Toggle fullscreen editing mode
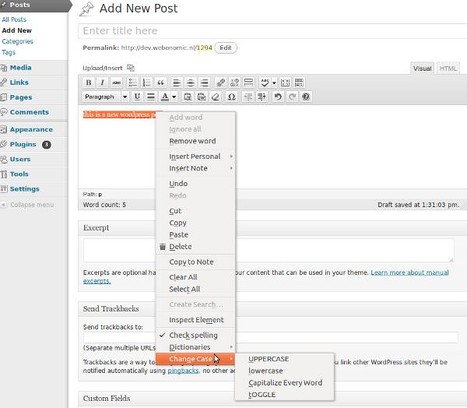467x408 pixels. click(x=285, y=83)
